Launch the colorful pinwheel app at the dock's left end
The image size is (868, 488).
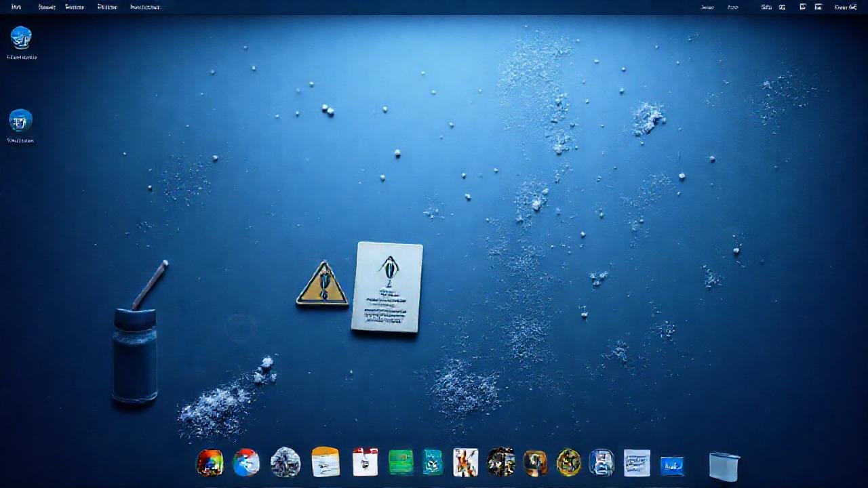coord(210,464)
